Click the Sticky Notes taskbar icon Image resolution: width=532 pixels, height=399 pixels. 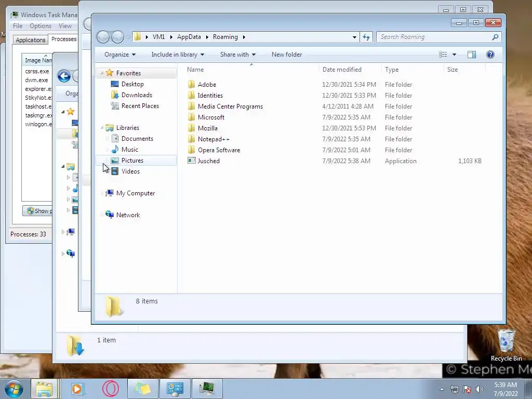142,389
